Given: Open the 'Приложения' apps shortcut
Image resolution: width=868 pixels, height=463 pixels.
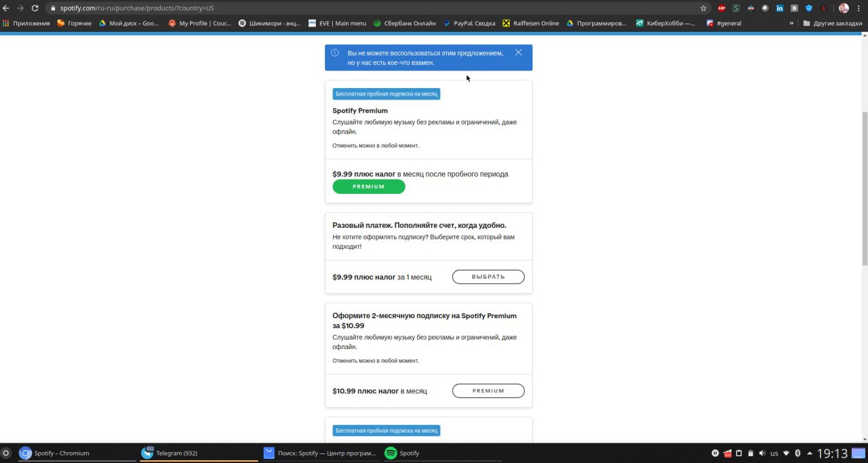Looking at the screenshot, I should tap(26, 23).
